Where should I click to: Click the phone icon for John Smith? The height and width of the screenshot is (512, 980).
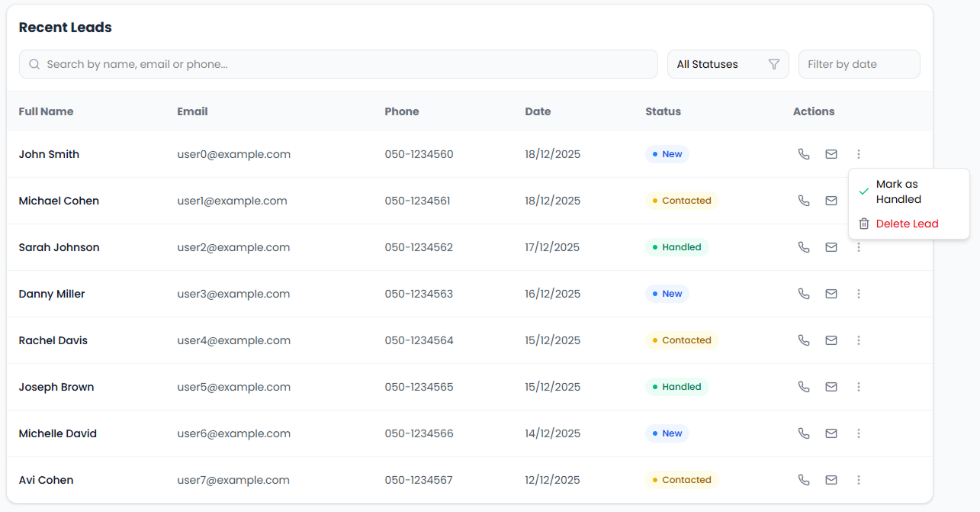tap(803, 154)
